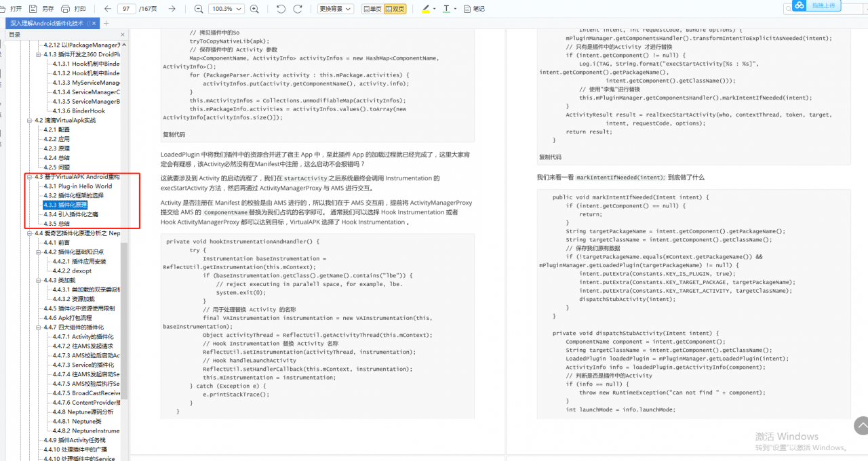Click the gray scroll-to-top circle button
868x461 pixels.
coord(862,426)
